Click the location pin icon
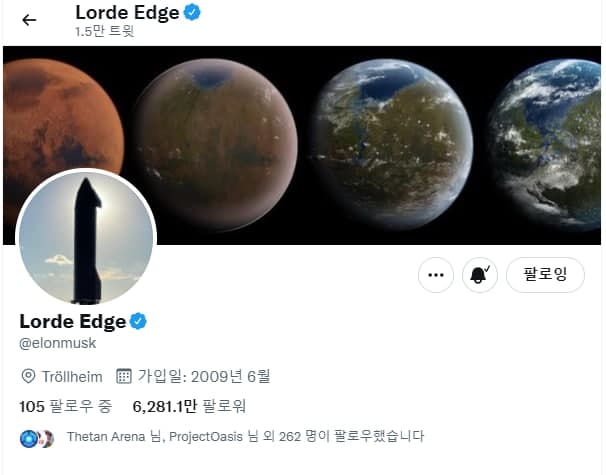The width and height of the screenshot is (606, 475). pyautogui.click(x=28, y=376)
